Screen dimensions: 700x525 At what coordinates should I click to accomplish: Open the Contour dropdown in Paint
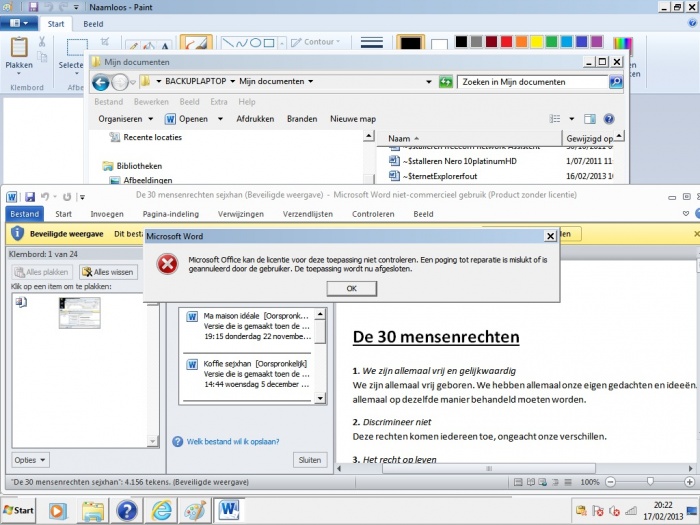tap(316, 42)
